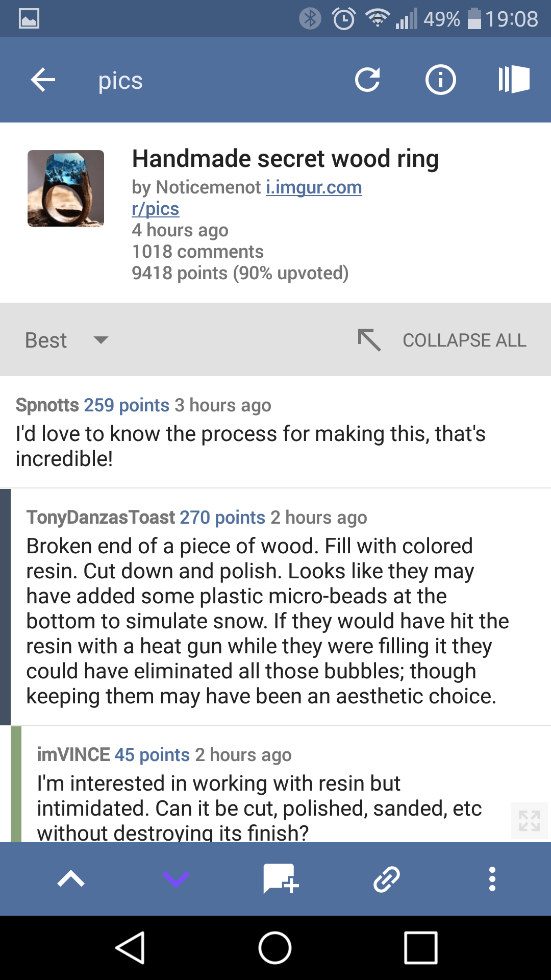
Task: Select imVINCE's comment header
Action: [164, 754]
